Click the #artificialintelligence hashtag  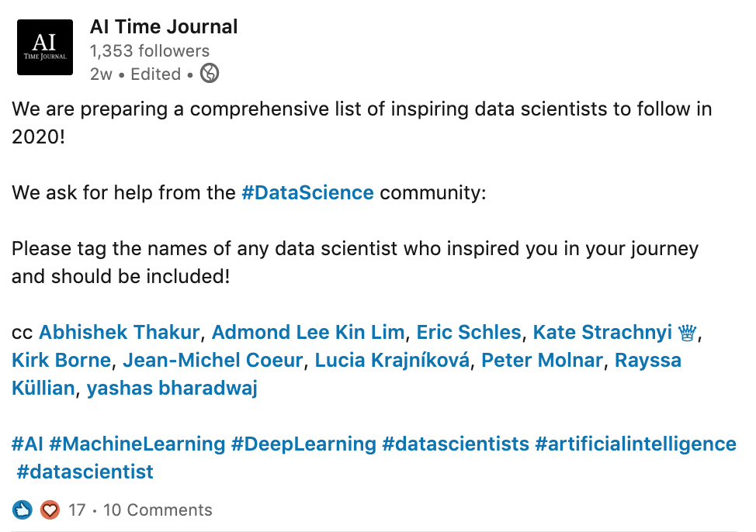tap(636, 444)
